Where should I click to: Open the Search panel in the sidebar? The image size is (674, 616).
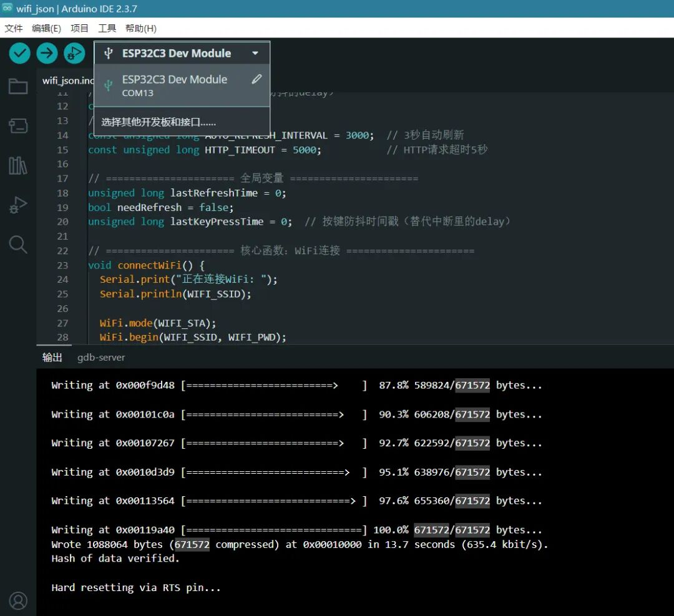[x=17, y=244]
